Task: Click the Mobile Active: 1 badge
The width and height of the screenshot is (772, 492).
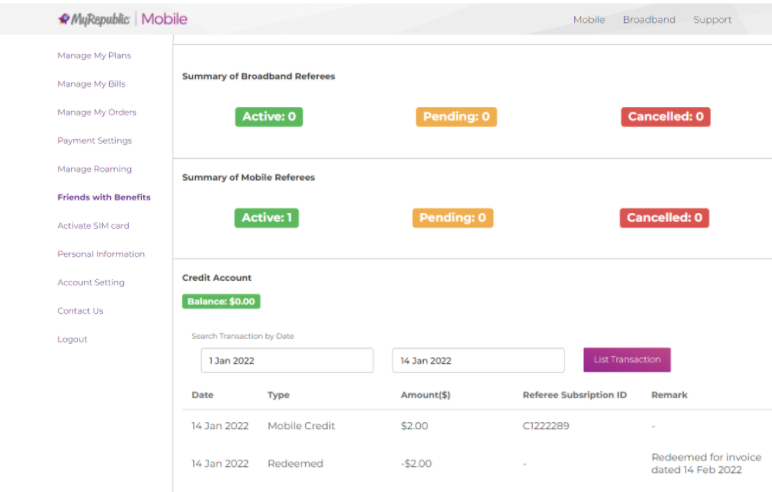Action: click(266, 218)
